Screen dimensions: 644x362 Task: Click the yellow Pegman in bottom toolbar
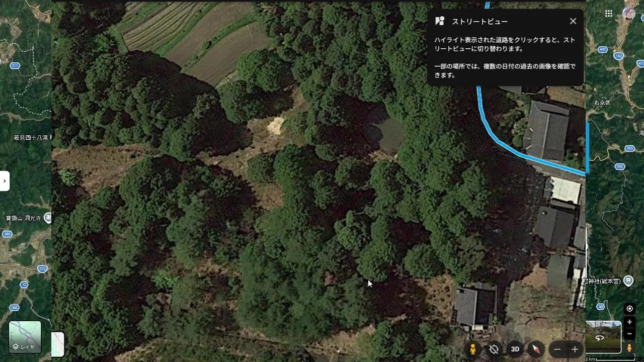coord(473,349)
